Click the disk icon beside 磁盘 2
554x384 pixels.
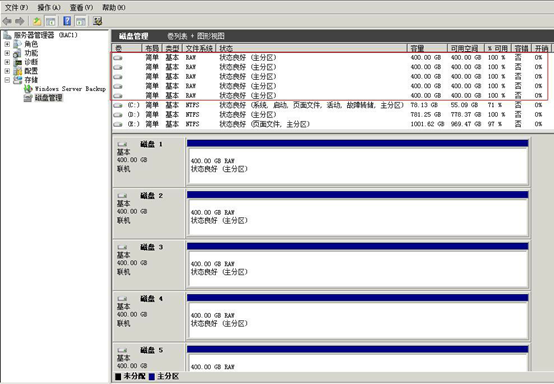click(x=122, y=196)
